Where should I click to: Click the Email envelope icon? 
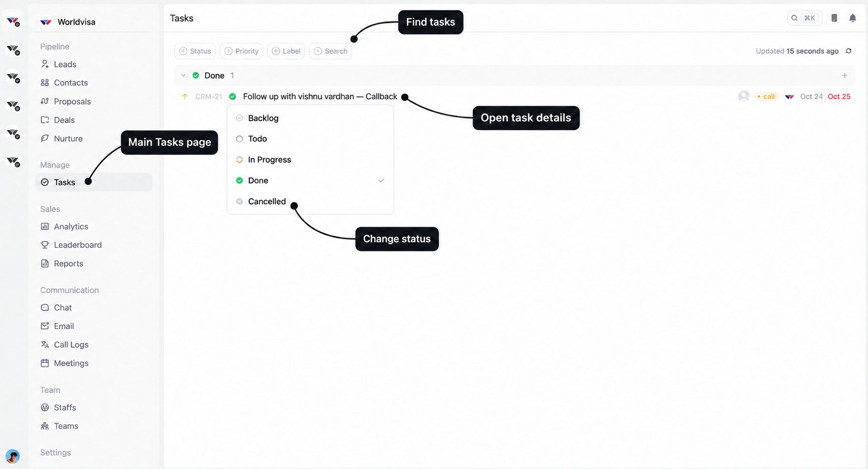[x=45, y=326]
